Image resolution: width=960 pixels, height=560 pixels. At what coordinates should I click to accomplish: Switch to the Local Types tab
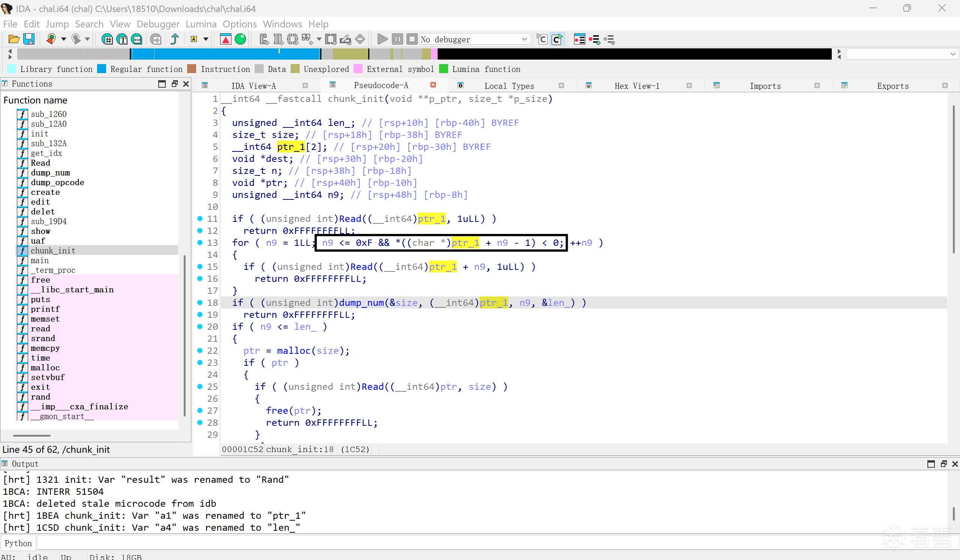(509, 86)
